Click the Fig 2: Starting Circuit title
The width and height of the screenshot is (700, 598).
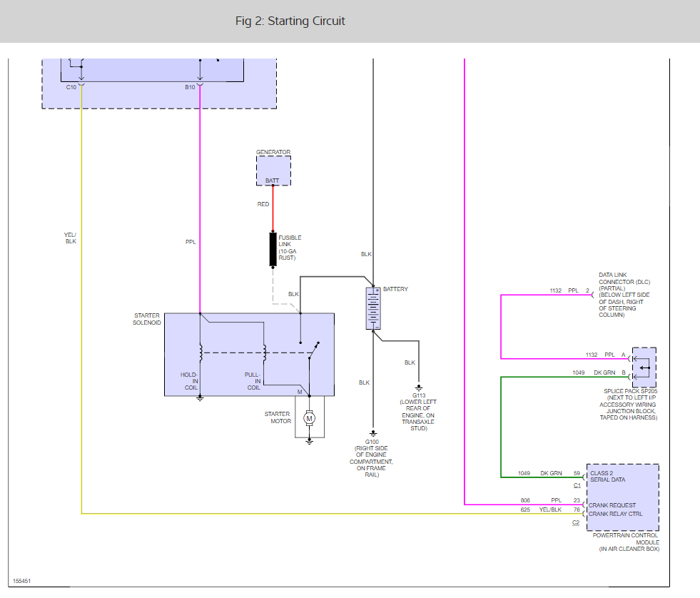[290, 21]
